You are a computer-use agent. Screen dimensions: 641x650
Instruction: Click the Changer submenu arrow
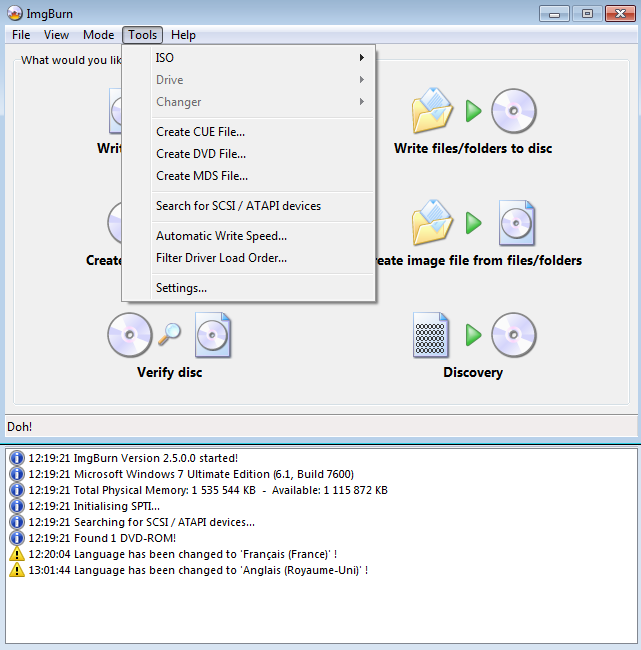(362, 102)
